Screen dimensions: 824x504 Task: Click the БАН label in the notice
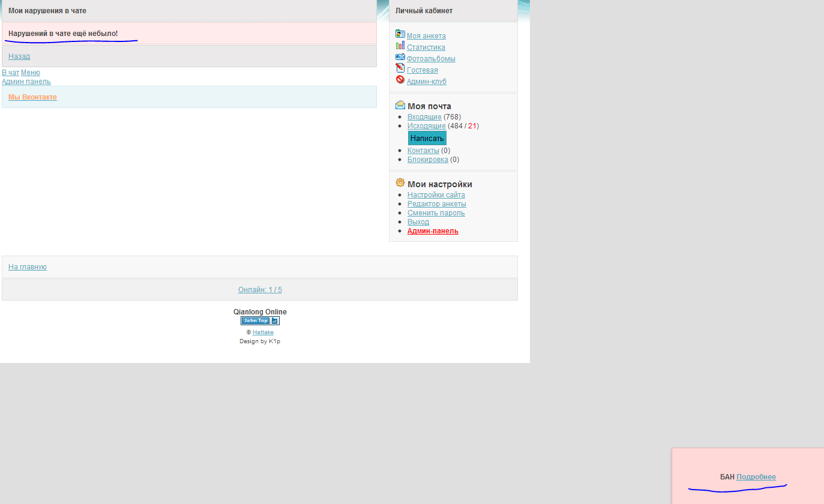click(727, 477)
